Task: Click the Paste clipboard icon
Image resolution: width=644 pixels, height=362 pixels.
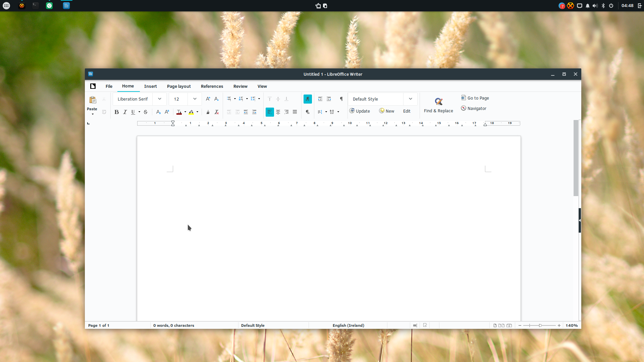Action: [x=93, y=100]
